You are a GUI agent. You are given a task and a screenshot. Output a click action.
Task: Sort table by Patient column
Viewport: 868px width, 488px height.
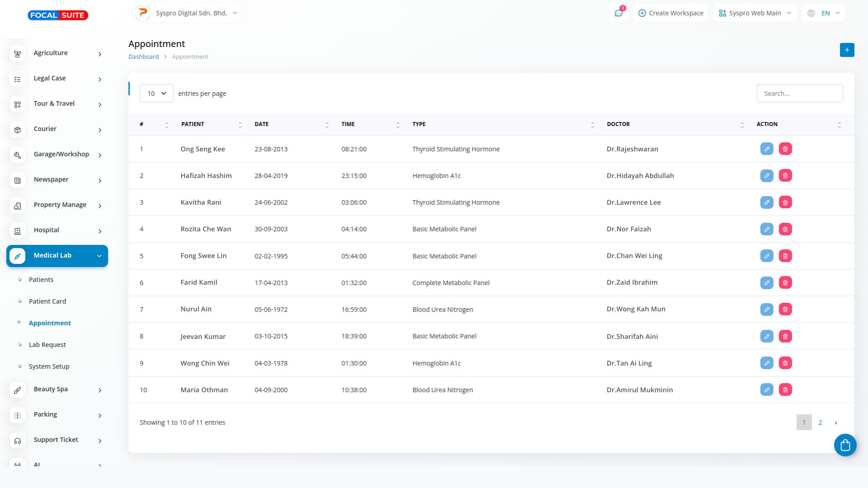(211, 124)
